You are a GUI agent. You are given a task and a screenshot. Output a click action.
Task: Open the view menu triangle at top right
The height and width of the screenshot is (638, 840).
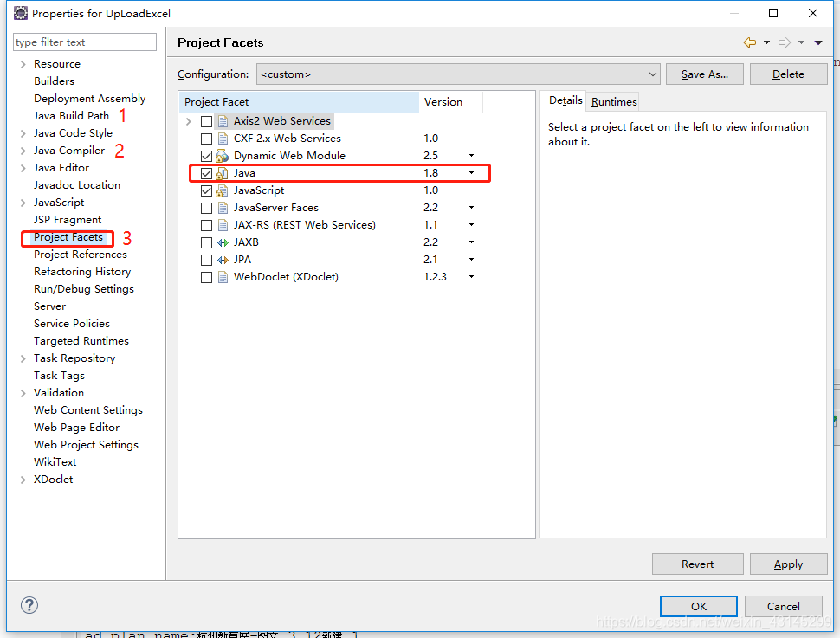(x=817, y=42)
